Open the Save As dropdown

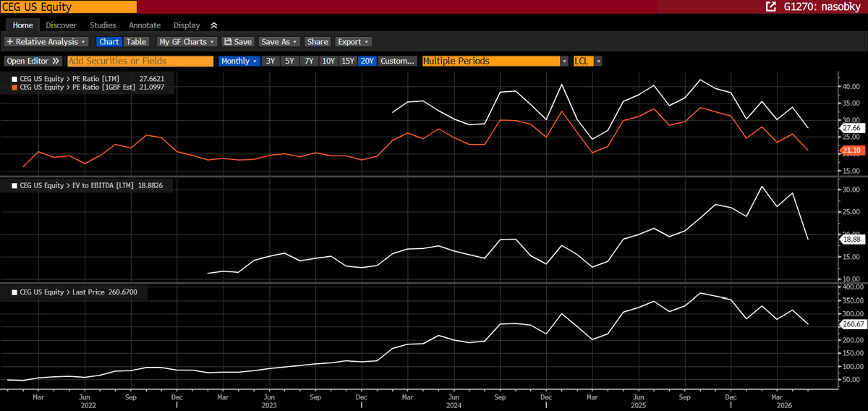[279, 42]
